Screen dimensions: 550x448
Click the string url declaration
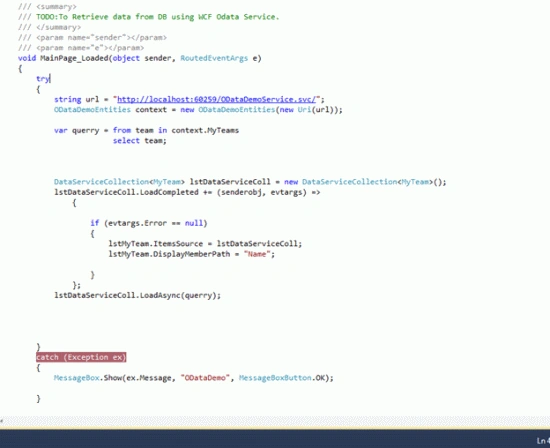click(189, 99)
